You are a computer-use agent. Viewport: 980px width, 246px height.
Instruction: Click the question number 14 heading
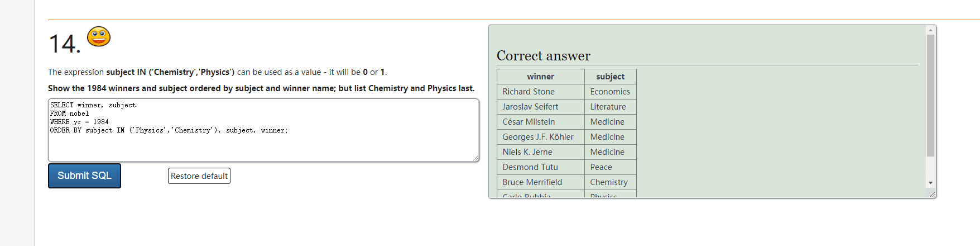(x=64, y=44)
